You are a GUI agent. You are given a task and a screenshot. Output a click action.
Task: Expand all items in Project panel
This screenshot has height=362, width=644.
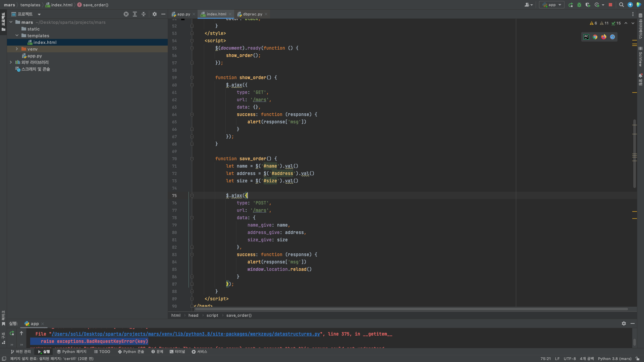point(135,14)
